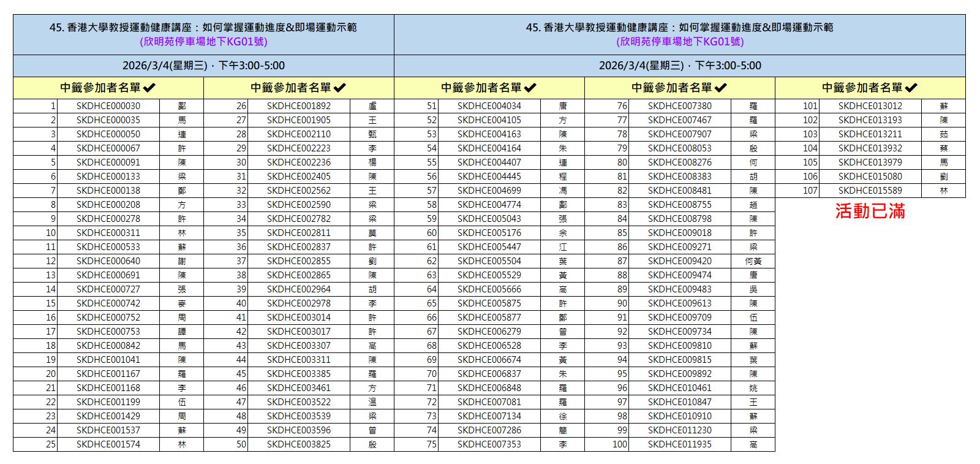Select the cell with ID SKDHCE009420

coord(680,261)
